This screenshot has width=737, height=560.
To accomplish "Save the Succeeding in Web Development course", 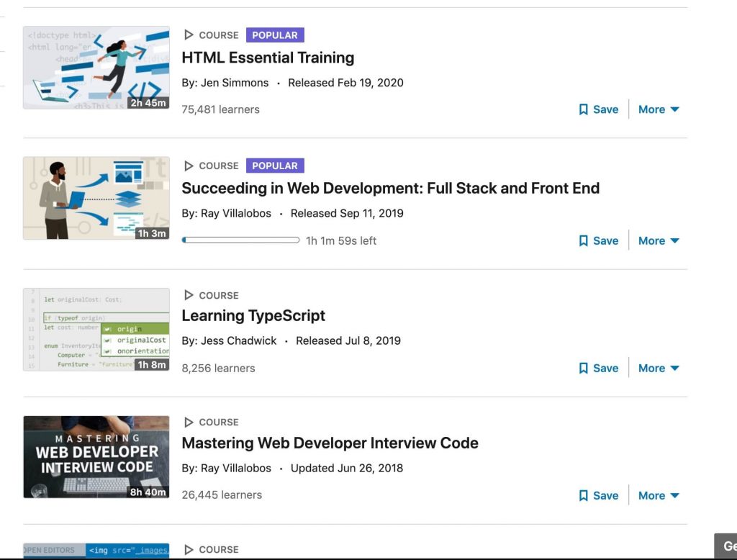I will pyautogui.click(x=599, y=240).
